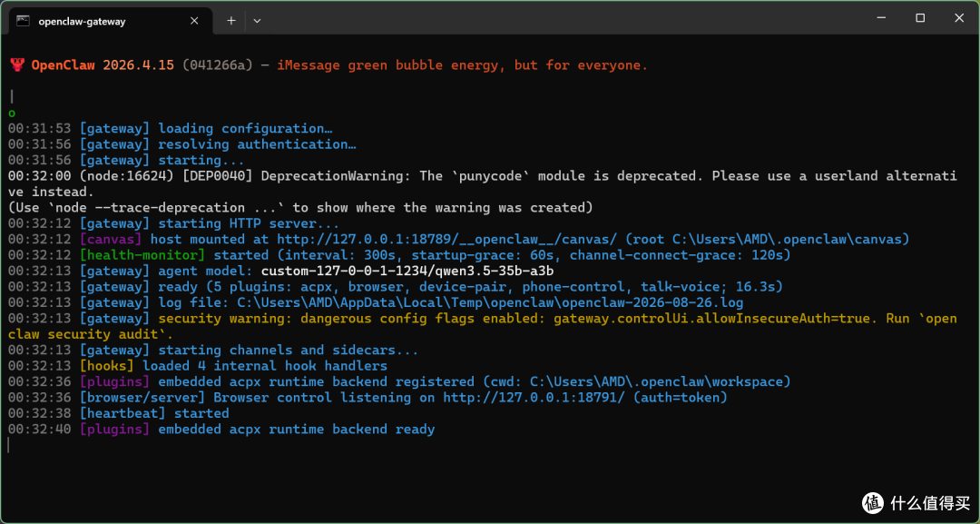Click the browser control URL http://127.0.0.1:18791/

tap(534, 398)
